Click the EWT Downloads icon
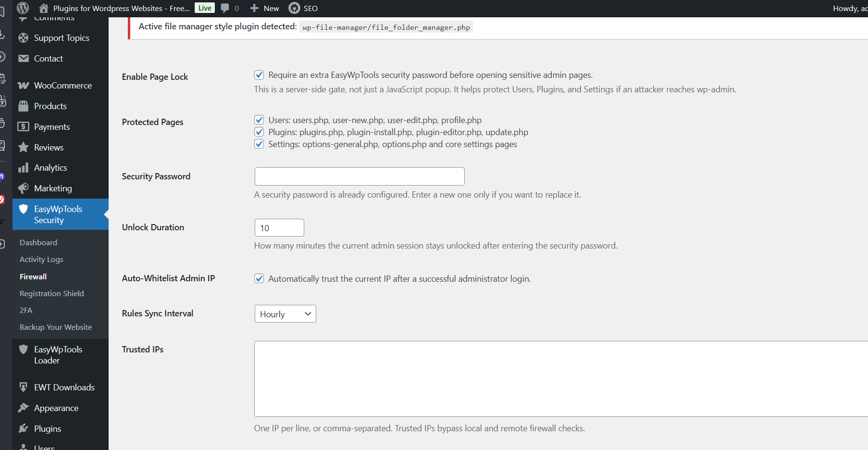This screenshot has width=868, height=450. (23, 387)
